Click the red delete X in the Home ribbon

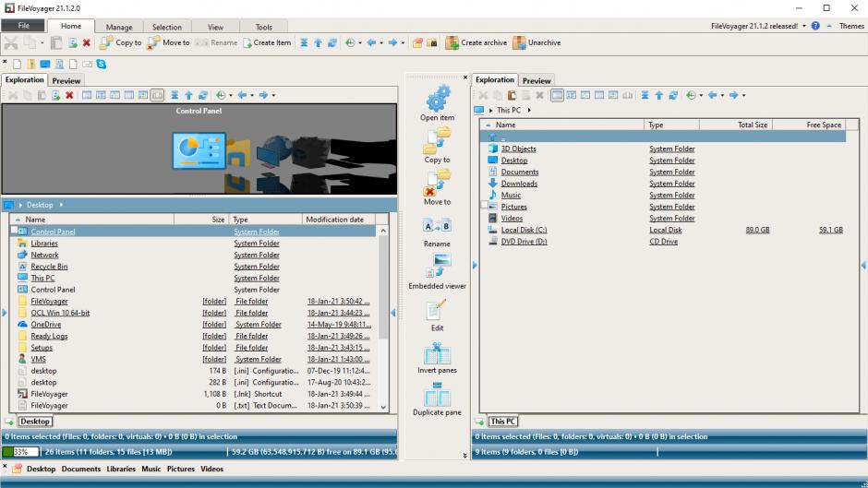(x=87, y=42)
